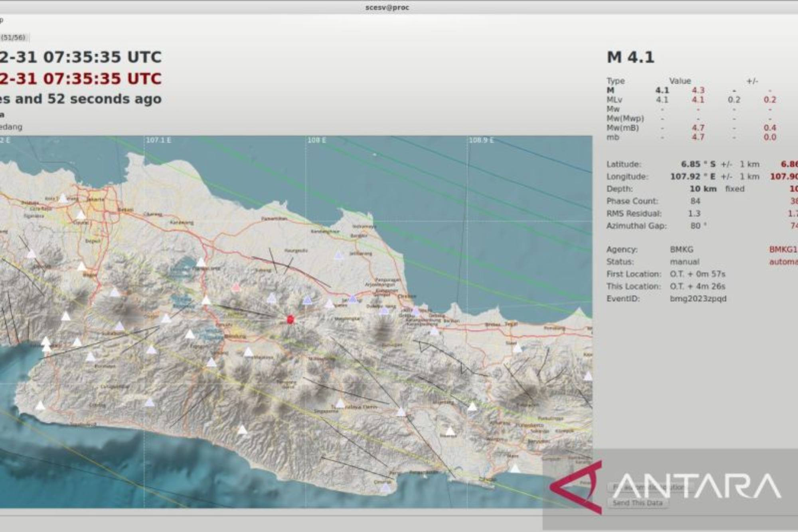Click First Location value O.T. + 0m 57s

(x=697, y=274)
